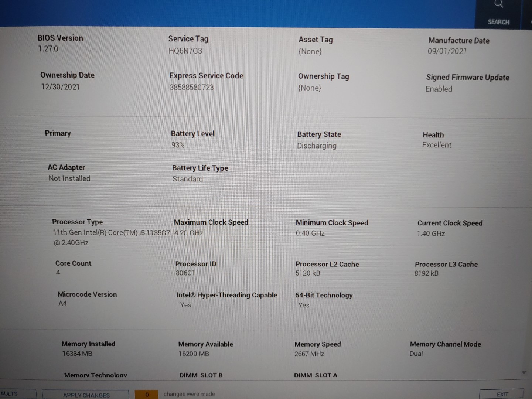Click the Minimum Clock Speed 0.40 GHz value
The image size is (532, 399).
coord(310,233)
